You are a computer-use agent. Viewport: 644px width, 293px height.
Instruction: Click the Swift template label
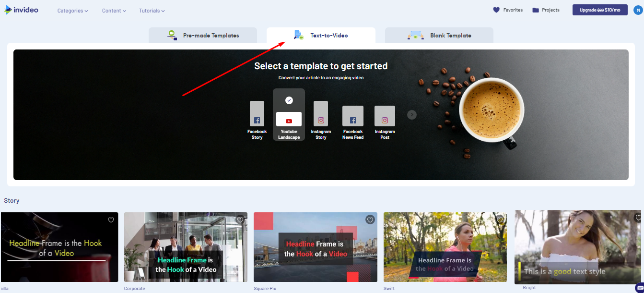(x=389, y=289)
